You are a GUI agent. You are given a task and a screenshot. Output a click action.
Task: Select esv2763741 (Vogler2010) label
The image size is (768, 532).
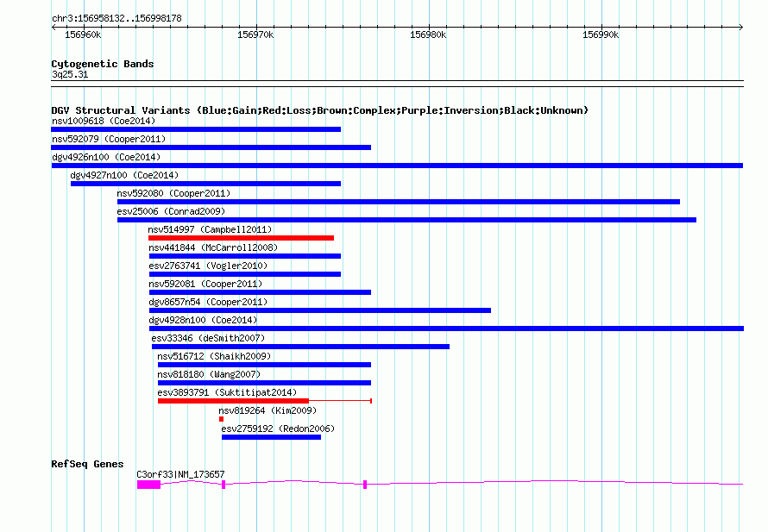(208, 266)
